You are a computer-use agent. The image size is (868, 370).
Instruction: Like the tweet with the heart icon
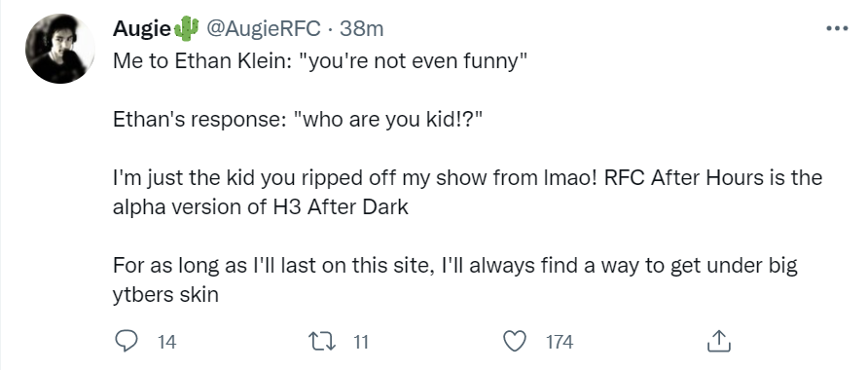tap(514, 341)
